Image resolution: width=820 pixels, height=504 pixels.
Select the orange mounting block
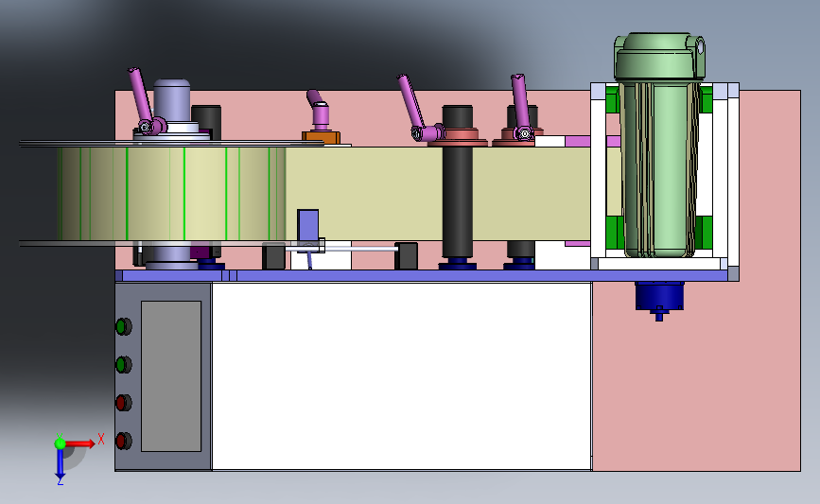tap(322, 138)
